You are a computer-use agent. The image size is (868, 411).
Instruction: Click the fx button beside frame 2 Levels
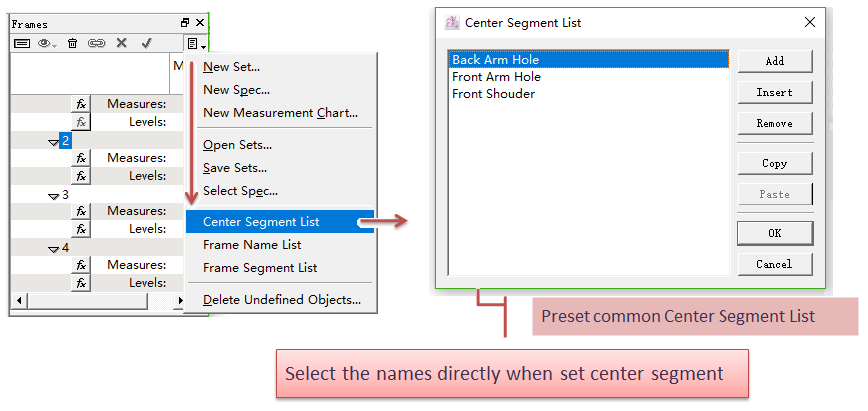81,176
